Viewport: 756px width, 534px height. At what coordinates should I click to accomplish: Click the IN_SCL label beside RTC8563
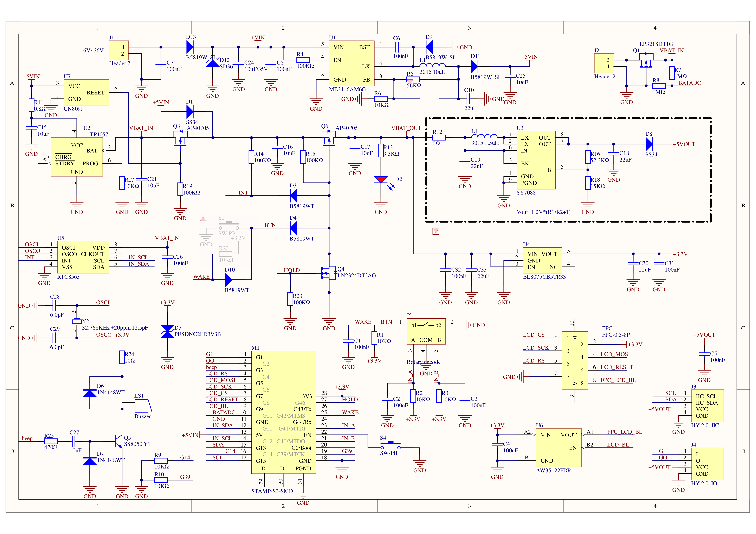pos(138,257)
